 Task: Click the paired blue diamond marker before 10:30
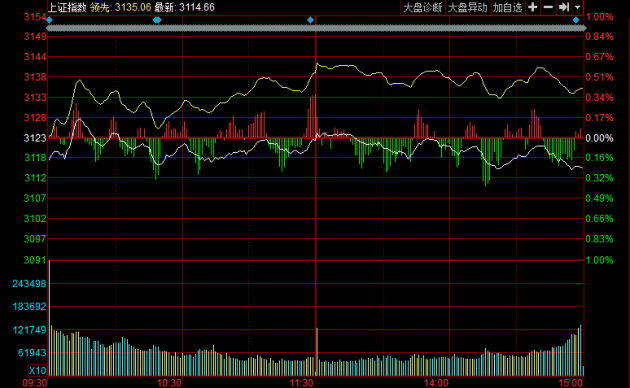pyautogui.click(x=157, y=20)
